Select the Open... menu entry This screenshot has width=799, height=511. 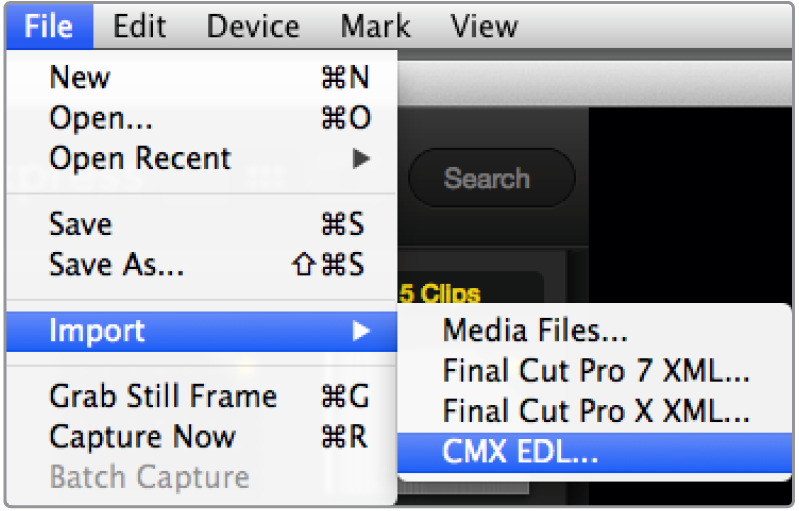101,118
